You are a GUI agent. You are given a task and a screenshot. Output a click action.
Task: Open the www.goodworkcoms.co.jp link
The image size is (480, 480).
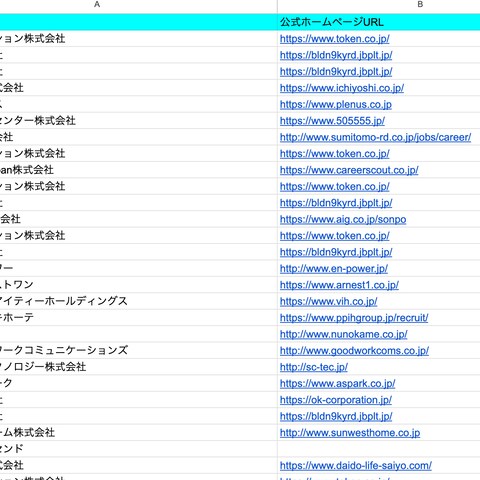[x=354, y=351]
